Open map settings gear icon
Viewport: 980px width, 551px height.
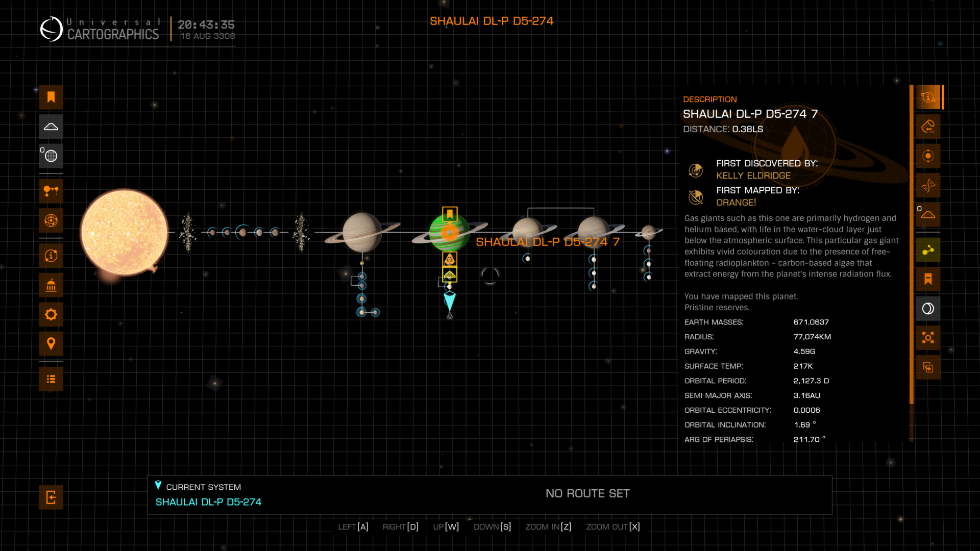51,314
